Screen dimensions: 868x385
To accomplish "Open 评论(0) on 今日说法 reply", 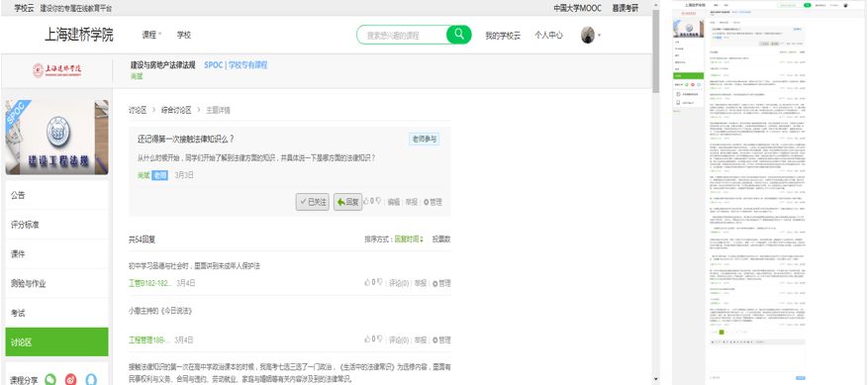I will point(399,339).
